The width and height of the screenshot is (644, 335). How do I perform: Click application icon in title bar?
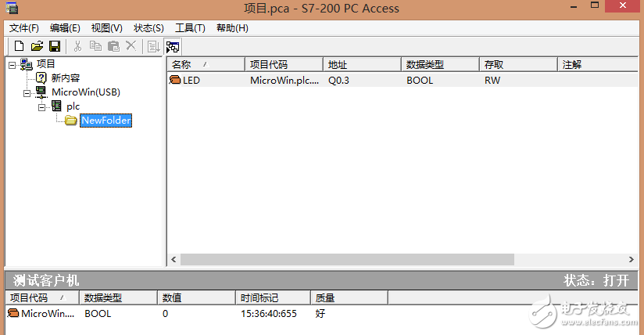click(12, 7)
